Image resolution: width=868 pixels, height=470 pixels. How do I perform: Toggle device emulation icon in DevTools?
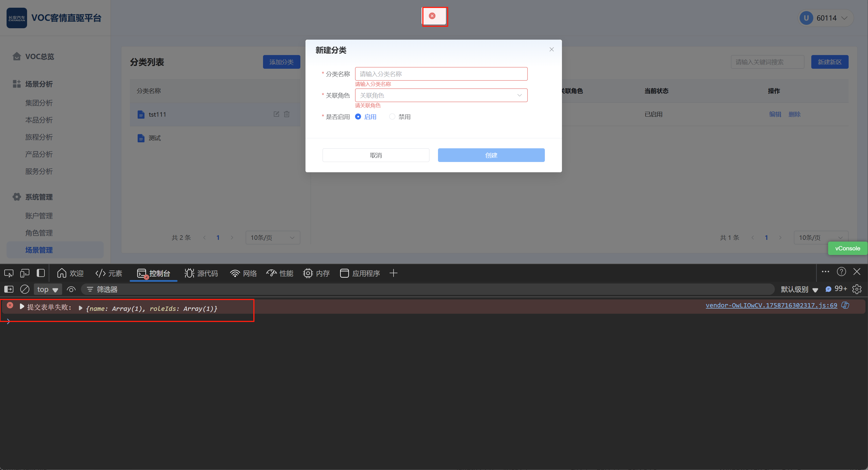(x=25, y=273)
